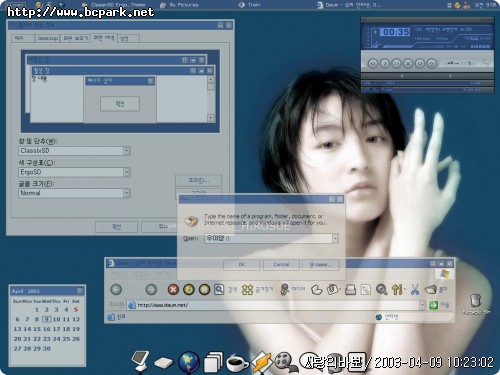
Task: Switch to the Desktop tab in Display Properties
Action: (48, 38)
